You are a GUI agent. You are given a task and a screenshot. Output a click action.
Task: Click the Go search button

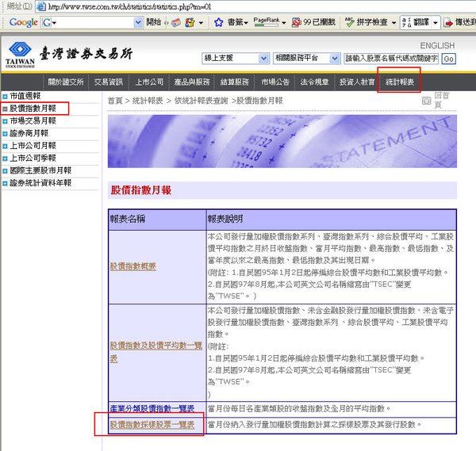448,59
